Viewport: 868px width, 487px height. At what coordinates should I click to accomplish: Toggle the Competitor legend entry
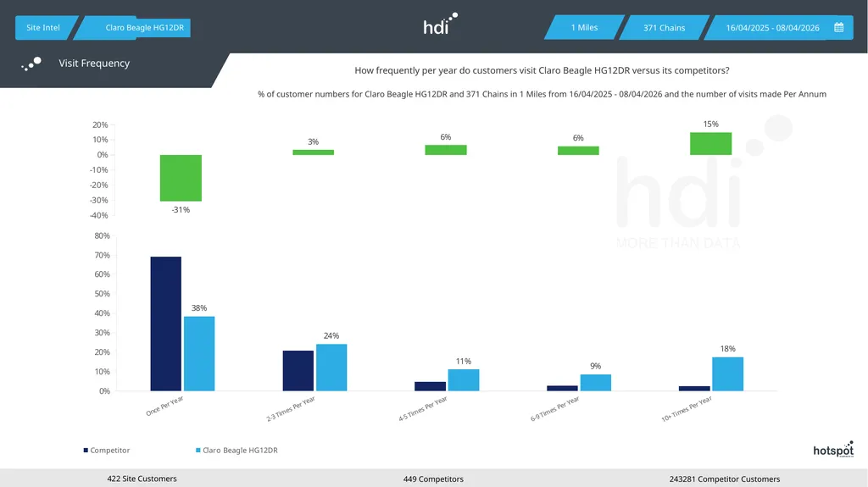(107, 451)
